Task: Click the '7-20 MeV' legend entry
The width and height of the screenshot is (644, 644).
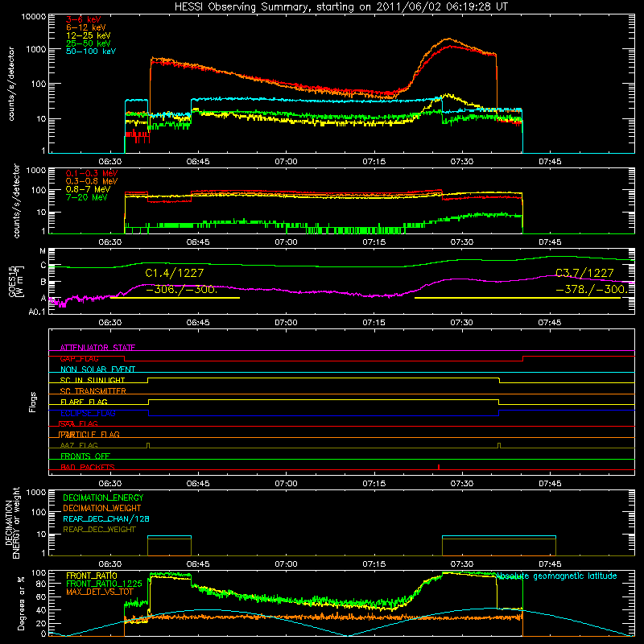Action: 86,197
